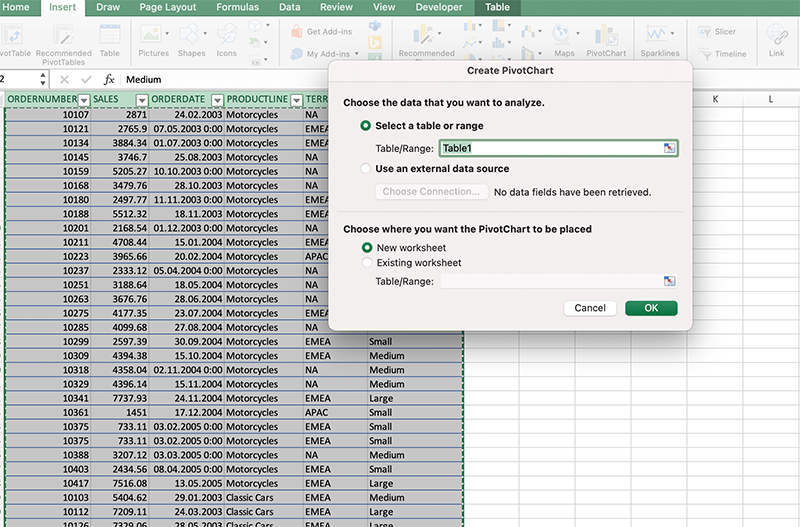Select 'Use an external data source' option
The height and width of the screenshot is (527, 800).
(366, 169)
